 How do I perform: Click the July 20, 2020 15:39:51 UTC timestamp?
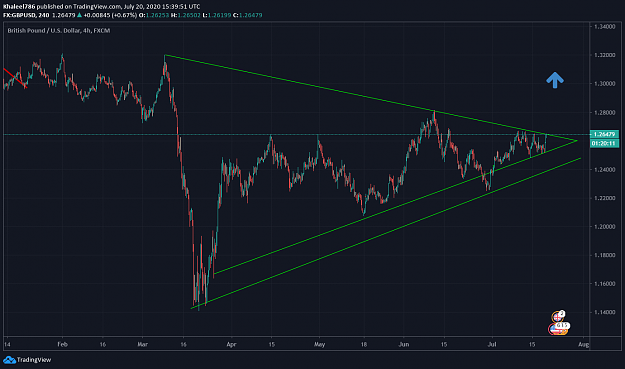coord(162,7)
